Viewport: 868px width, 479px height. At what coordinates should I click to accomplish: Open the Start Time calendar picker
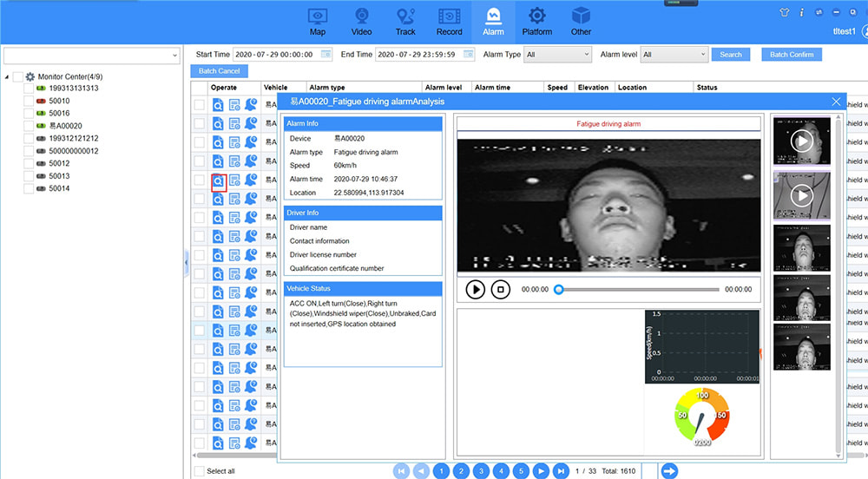click(x=326, y=54)
